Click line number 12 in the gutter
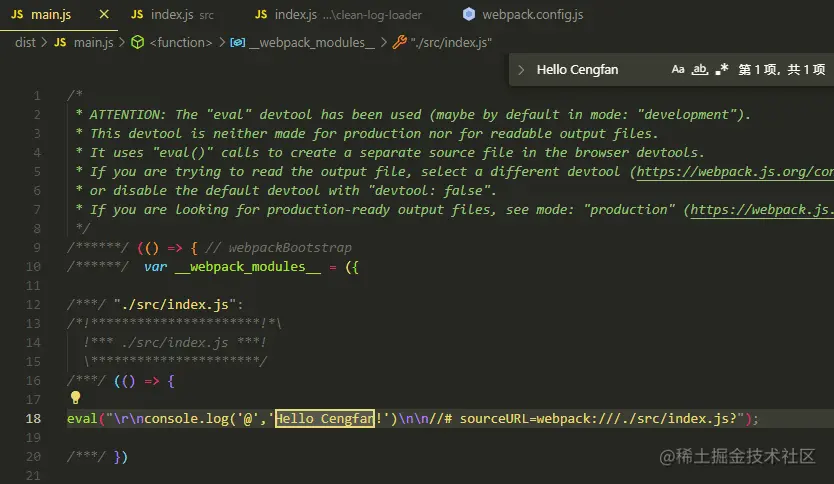The image size is (834, 484). click(x=33, y=305)
